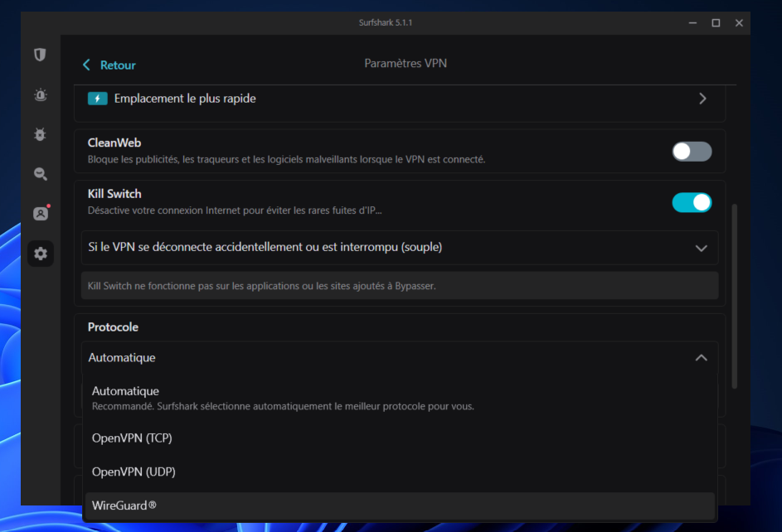Enable the CleanWeb toggle
Viewport: 782px width, 532px height.
pos(692,152)
